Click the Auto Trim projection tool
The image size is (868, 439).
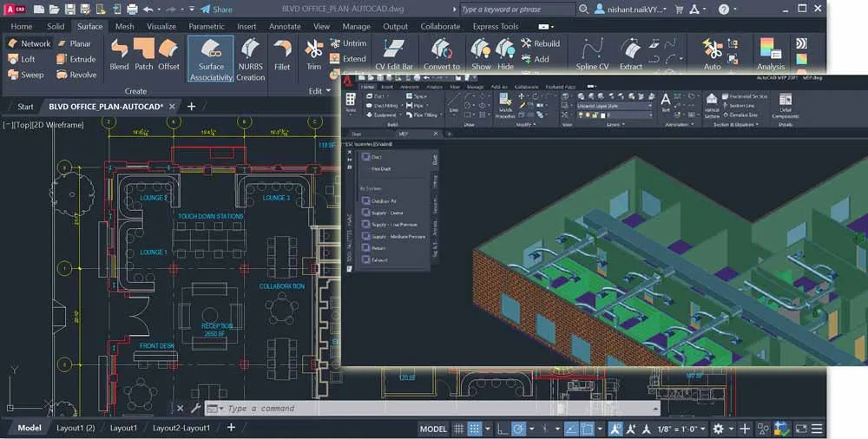point(712,55)
